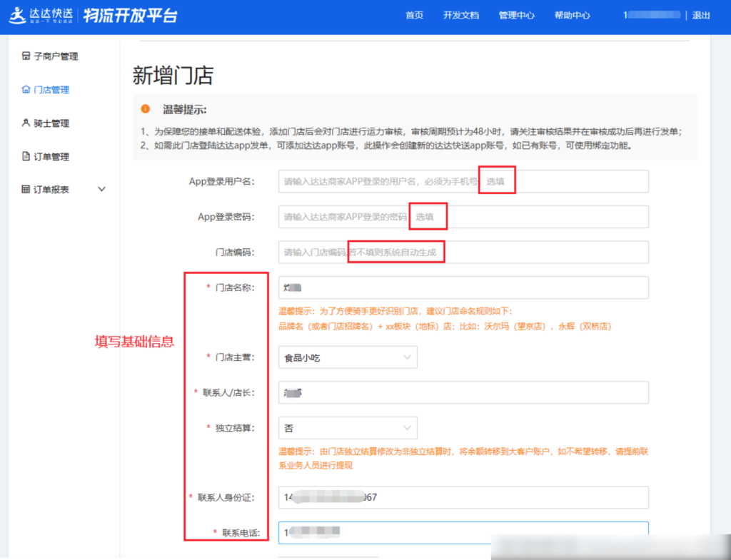Click the 订单报表 table icon

(26, 190)
